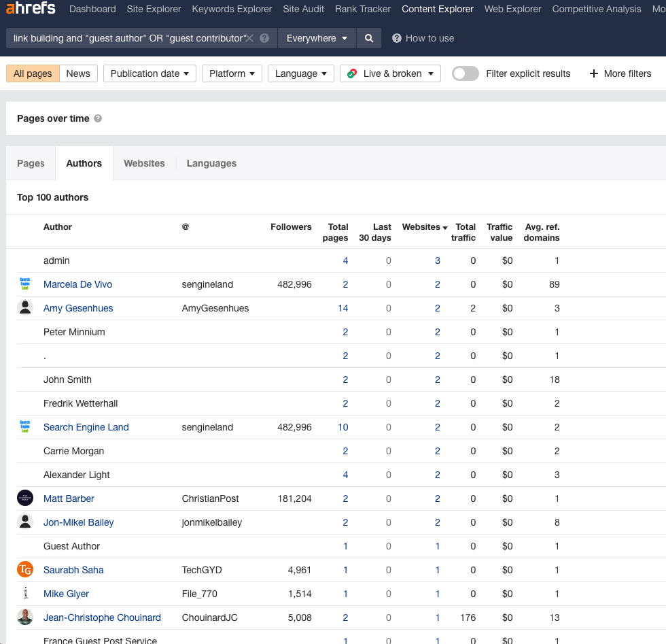The image size is (666, 644).
Task: Switch to the Languages tab
Action: pos(211,163)
